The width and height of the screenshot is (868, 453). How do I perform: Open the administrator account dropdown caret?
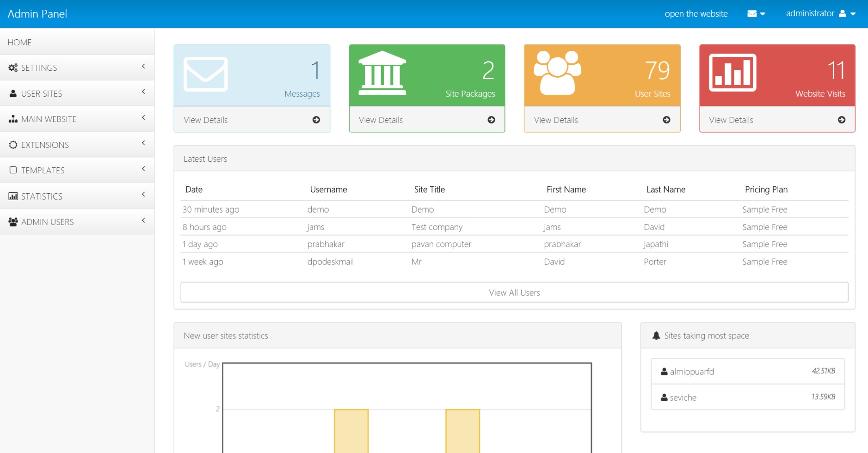(853, 14)
